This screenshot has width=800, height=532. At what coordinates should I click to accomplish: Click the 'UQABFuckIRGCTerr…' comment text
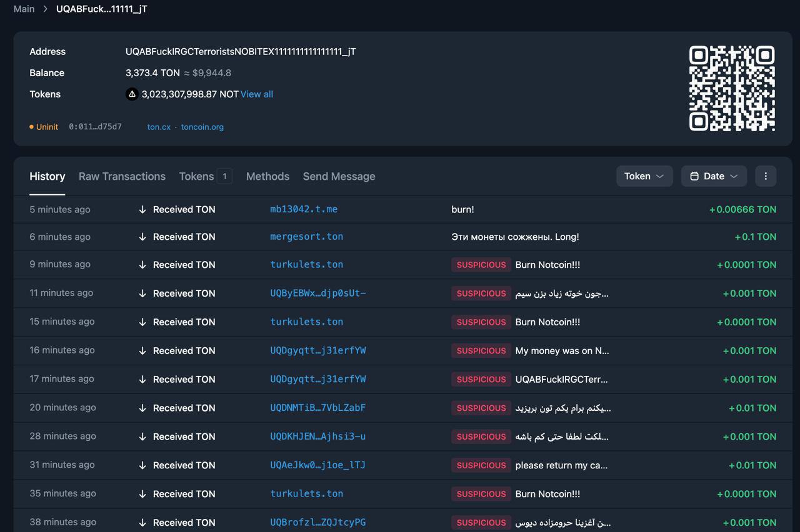(x=561, y=379)
